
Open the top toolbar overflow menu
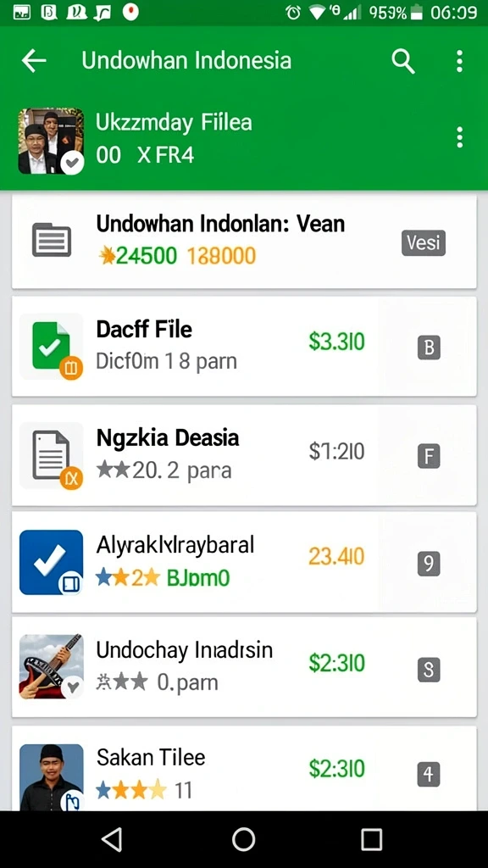(459, 61)
